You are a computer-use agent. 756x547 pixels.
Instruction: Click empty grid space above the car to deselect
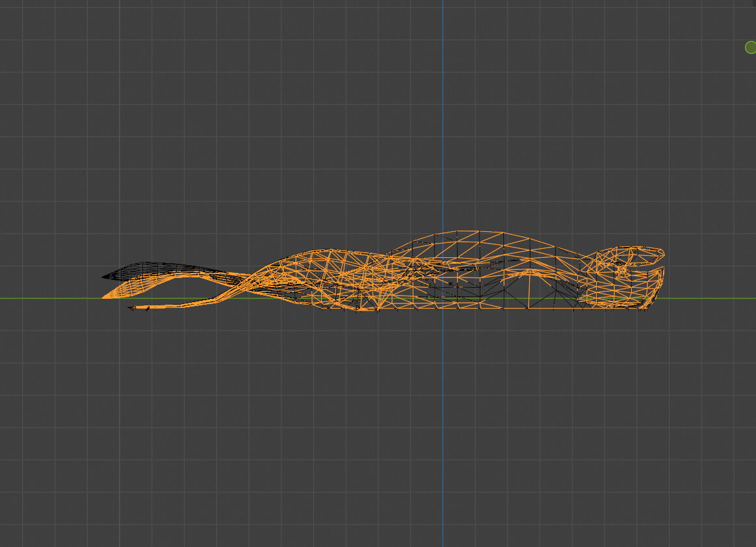tap(260, 130)
